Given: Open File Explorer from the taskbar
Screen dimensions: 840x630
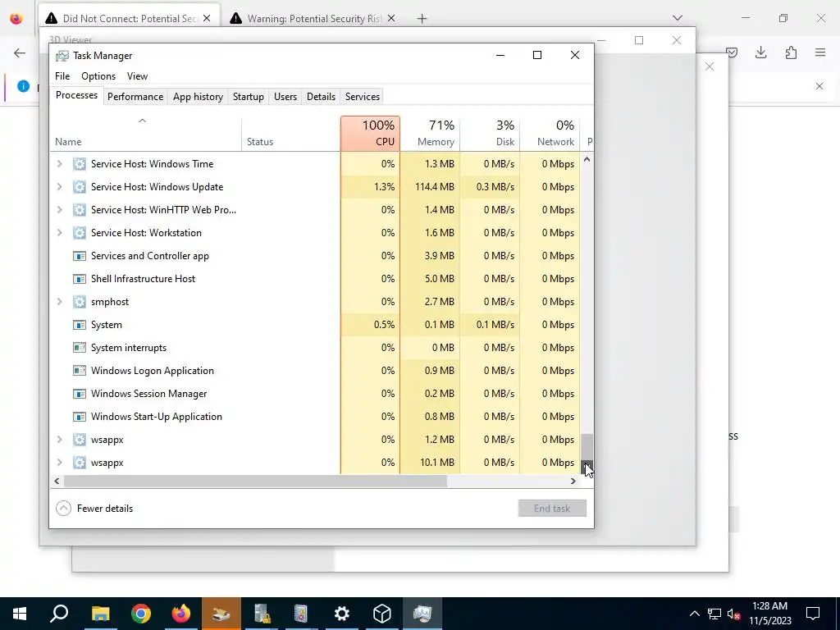Looking at the screenshot, I should [100, 614].
